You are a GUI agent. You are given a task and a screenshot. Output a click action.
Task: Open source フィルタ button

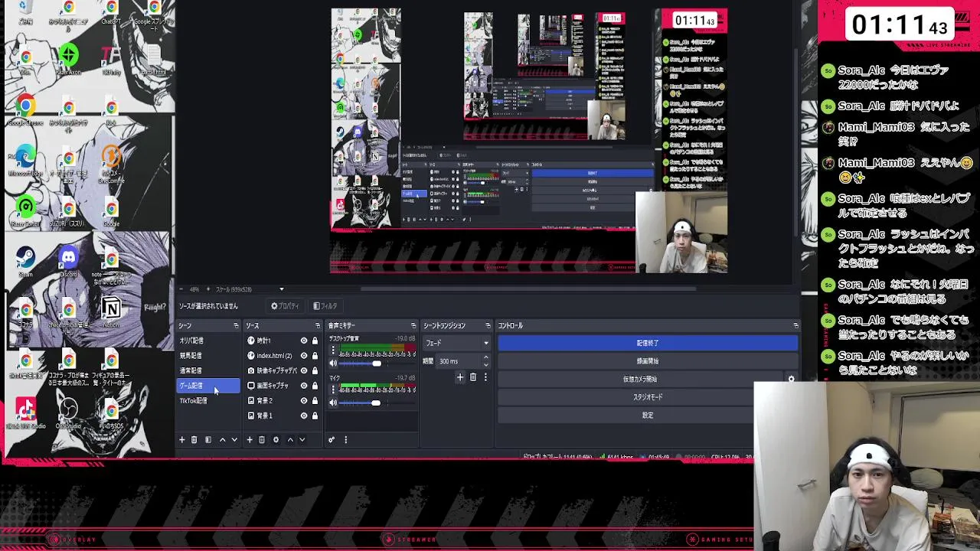point(325,306)
